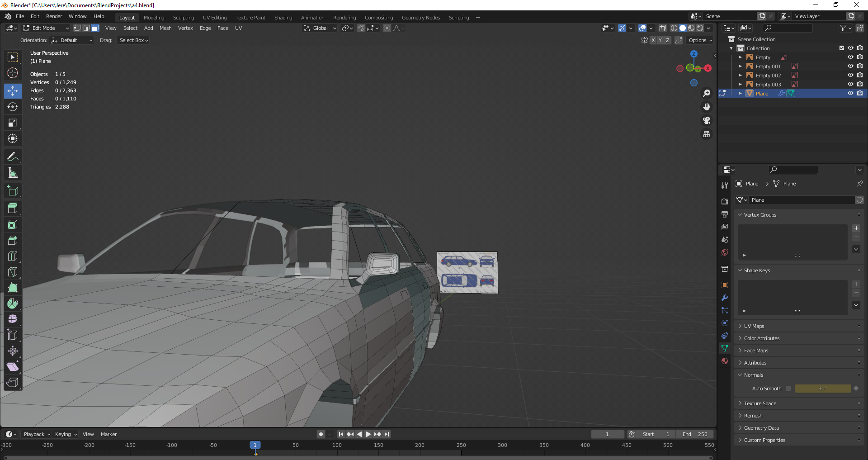Select the Measure tool
Image resolution: width=868 pixels, height=460 pixels.
pyautogui.click(x=13, y=173)
